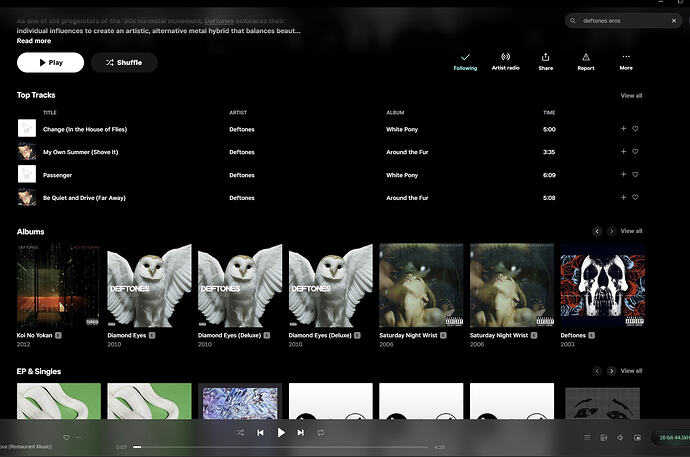Click the volume speaker icon
Screen dimensions: 690x457
[620, 437]
